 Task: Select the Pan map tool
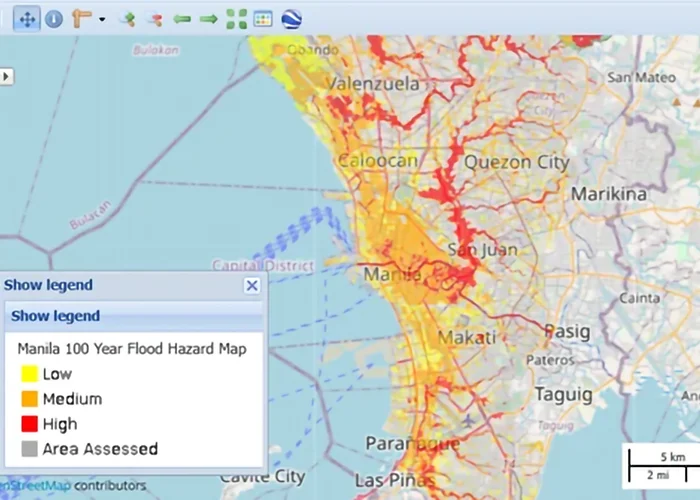[26, 18]
